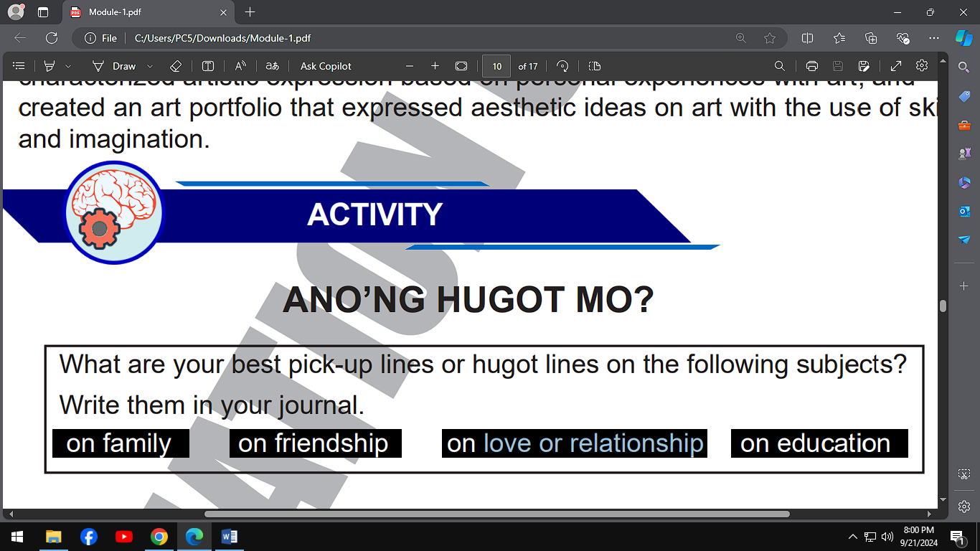Screen dimensions: 980x551
Task: Click the Save as icon
Action: pos(864,66)
